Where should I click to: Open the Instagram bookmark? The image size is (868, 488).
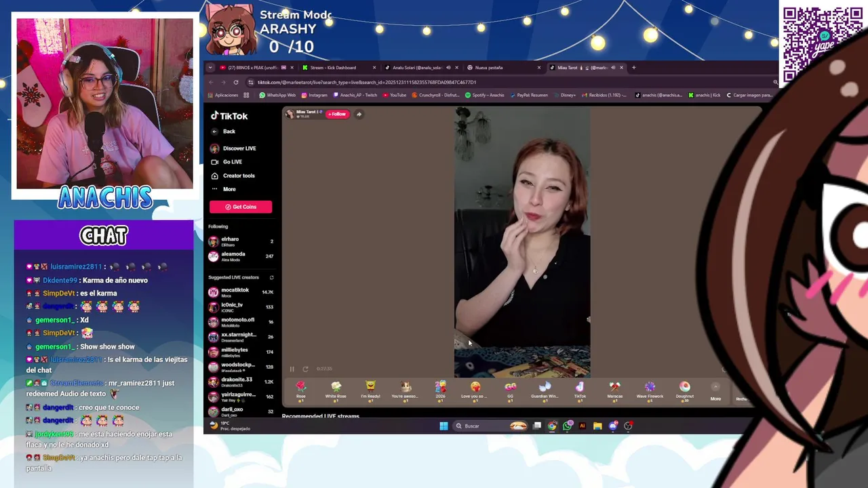314,95
